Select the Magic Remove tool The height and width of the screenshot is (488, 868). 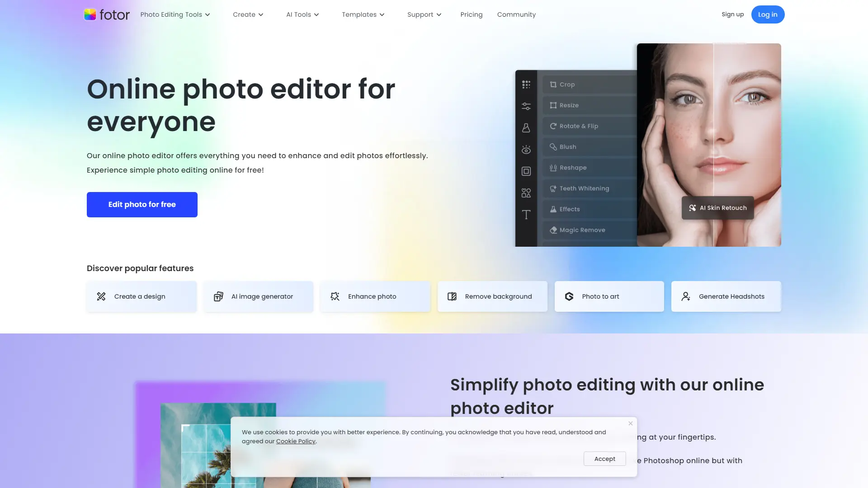[x=582, y=230]
